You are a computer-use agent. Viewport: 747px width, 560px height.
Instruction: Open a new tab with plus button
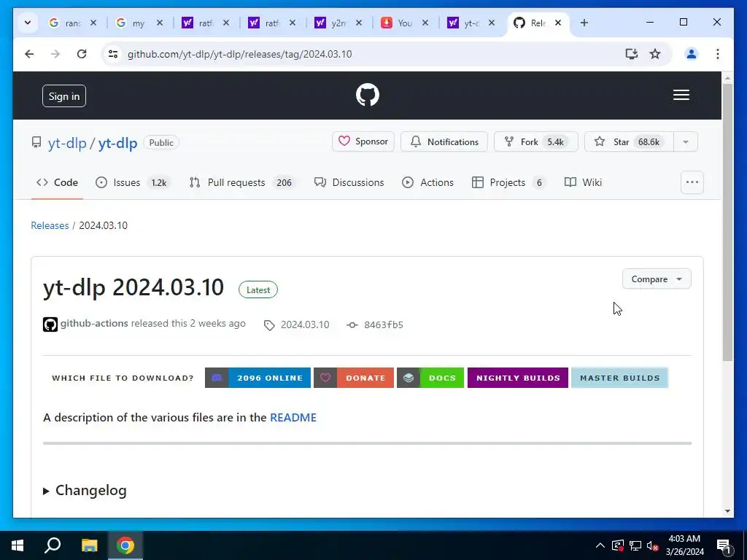click(584, 23)
